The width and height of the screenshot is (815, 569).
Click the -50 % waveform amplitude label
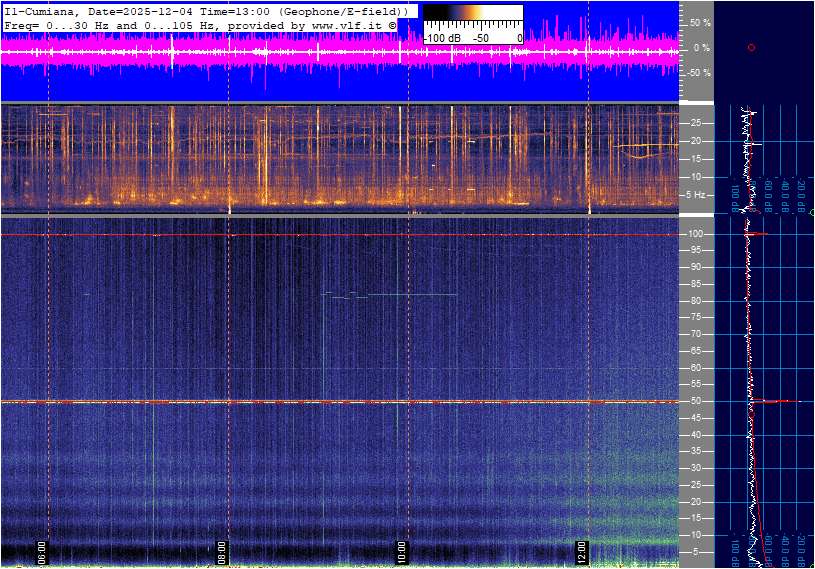click(x=698, y=73)
